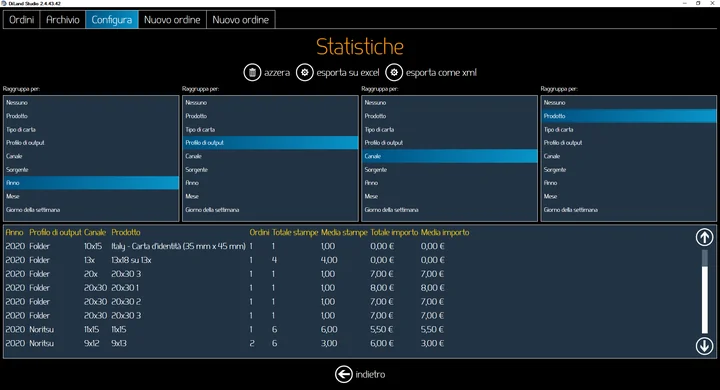Click the azzera label
Image resolution: width=720 pixels, height=390 pixels.
tap(277, 73)
